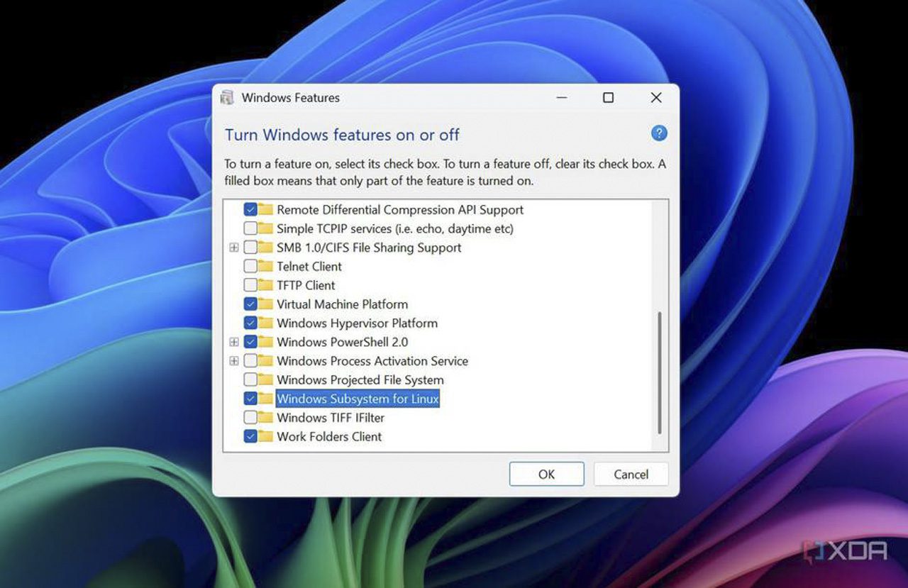Click folder icon beside Work Folders Client
Viewport: 908px width, 588px height.
pos(266,437)
